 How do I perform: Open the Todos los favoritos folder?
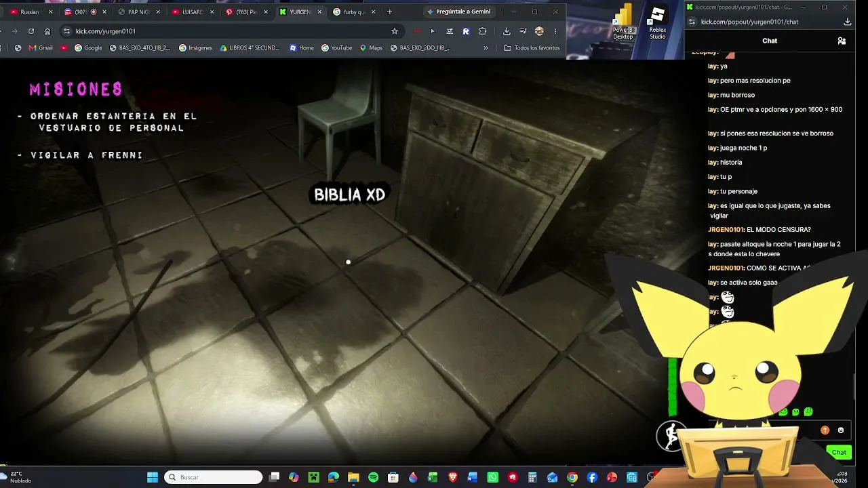(532, 48)
